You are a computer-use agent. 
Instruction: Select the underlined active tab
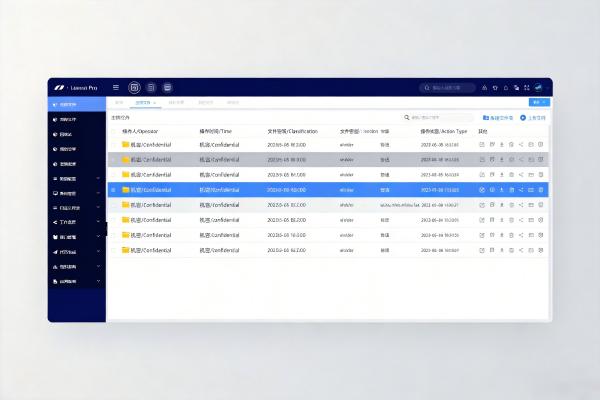(x=145, y=103)
